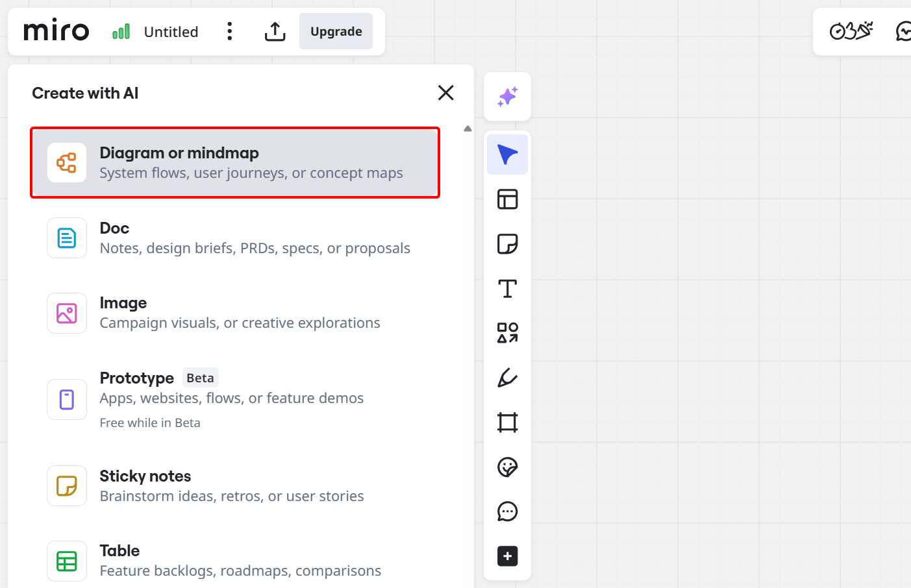Close the Create with AI panel

[445, 93]
